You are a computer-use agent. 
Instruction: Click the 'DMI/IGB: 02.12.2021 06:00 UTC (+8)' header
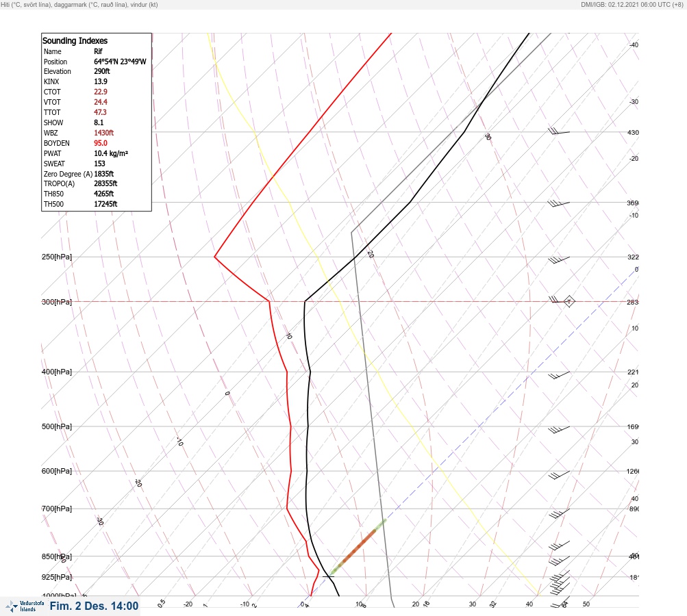click(x=632, y=4)
